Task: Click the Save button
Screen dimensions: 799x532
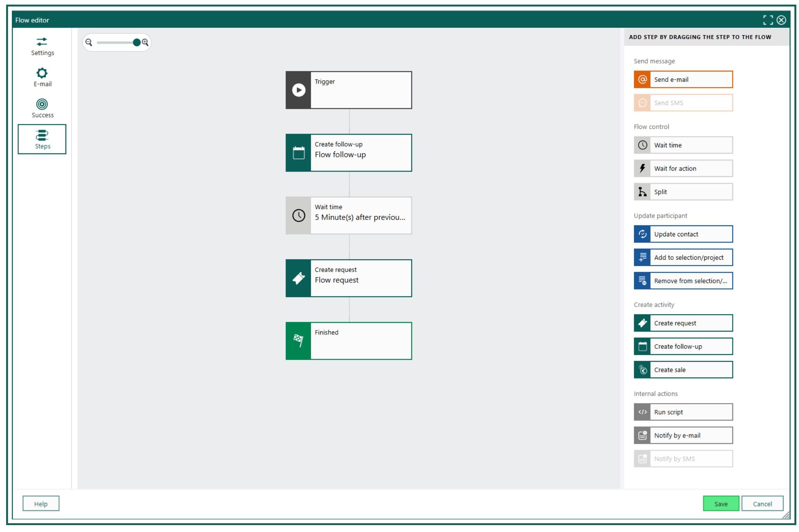Action: (x=721, y=504)
